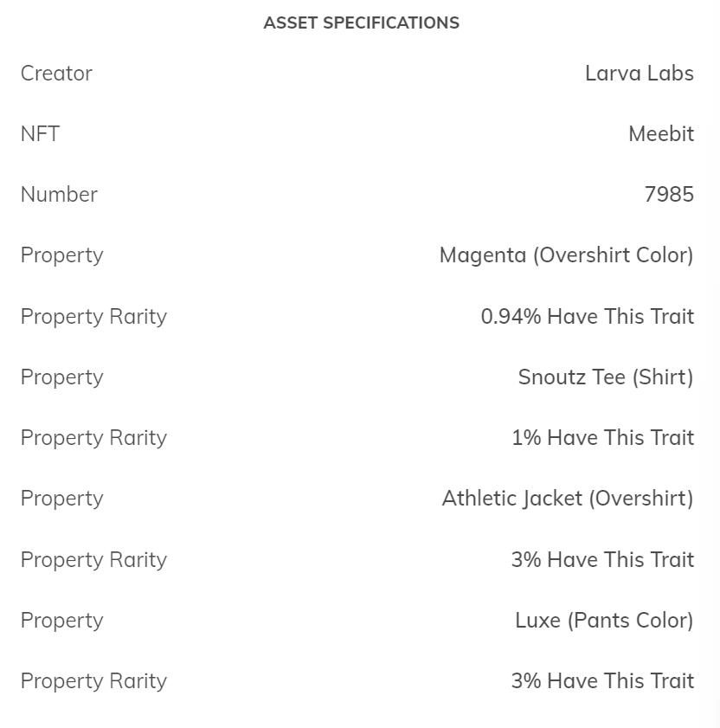Click the Magenta (Overshirt Color) value
Viewport: 720px width, 728px height.
[x=566, y=255]
